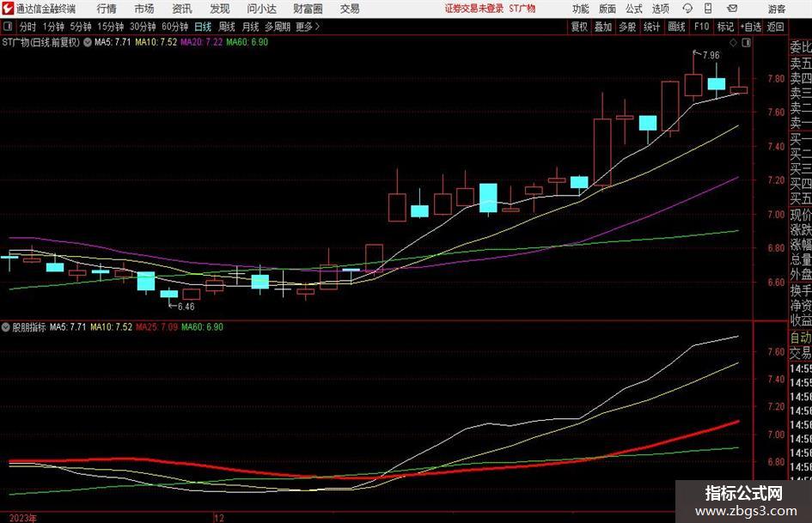Open the envelope messages icon
The image size is (812, 523).
pos(732,9)
